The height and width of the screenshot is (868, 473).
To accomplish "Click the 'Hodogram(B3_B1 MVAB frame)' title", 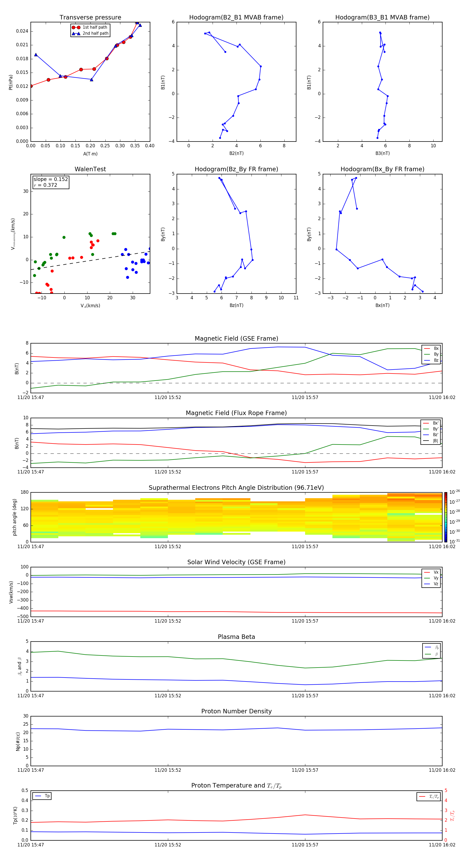I will click(382, 18).
